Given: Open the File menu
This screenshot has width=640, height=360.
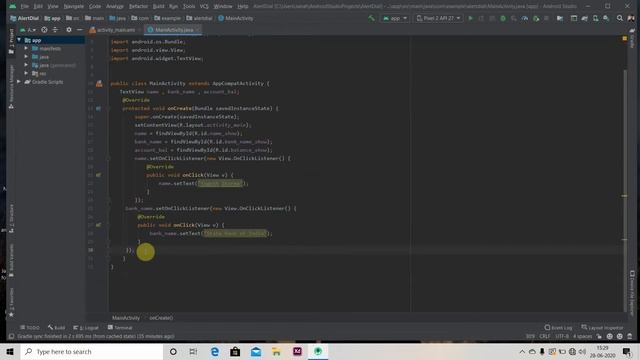Looking at the screenshot, I should 24,6.
